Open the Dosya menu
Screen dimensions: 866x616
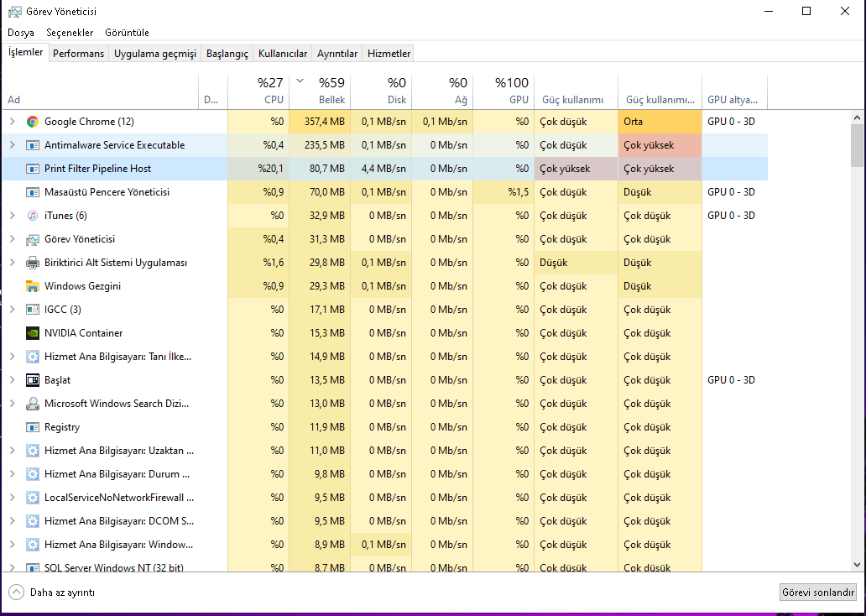click(21, 33)
